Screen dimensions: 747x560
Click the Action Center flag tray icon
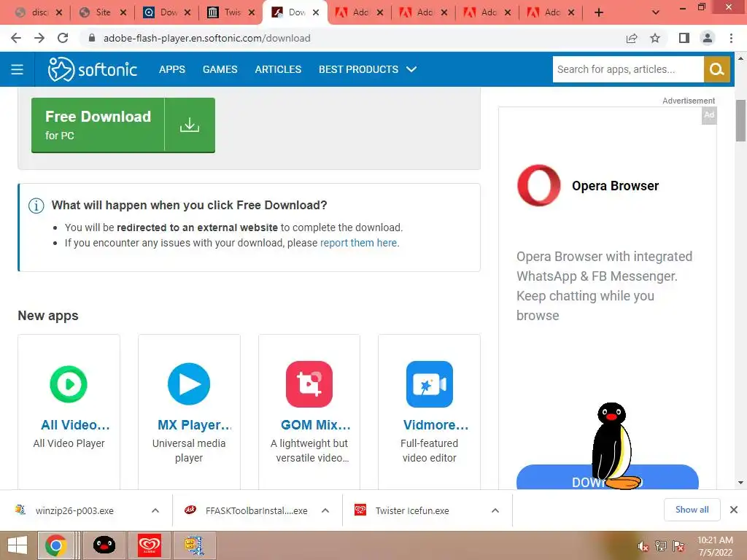pos(678,546)
